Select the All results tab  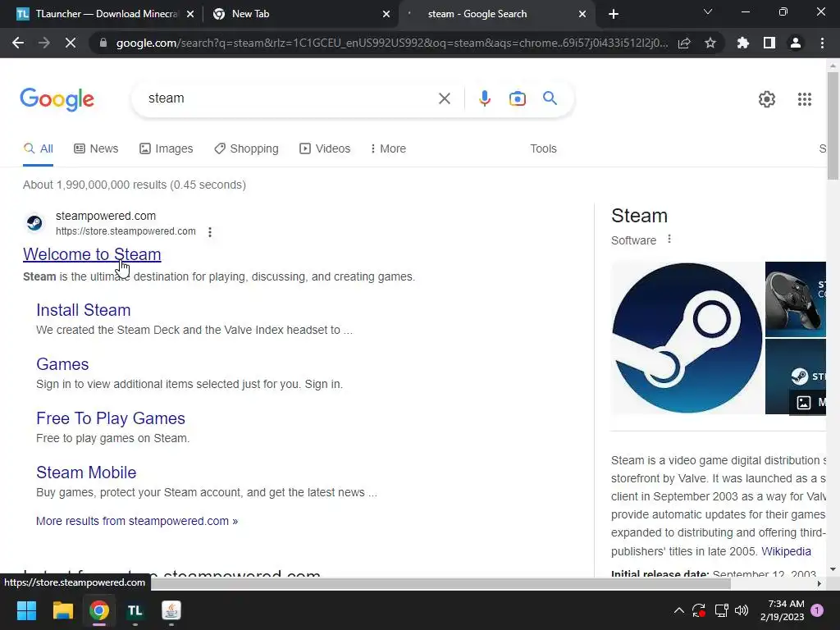[x=38, y=148]
